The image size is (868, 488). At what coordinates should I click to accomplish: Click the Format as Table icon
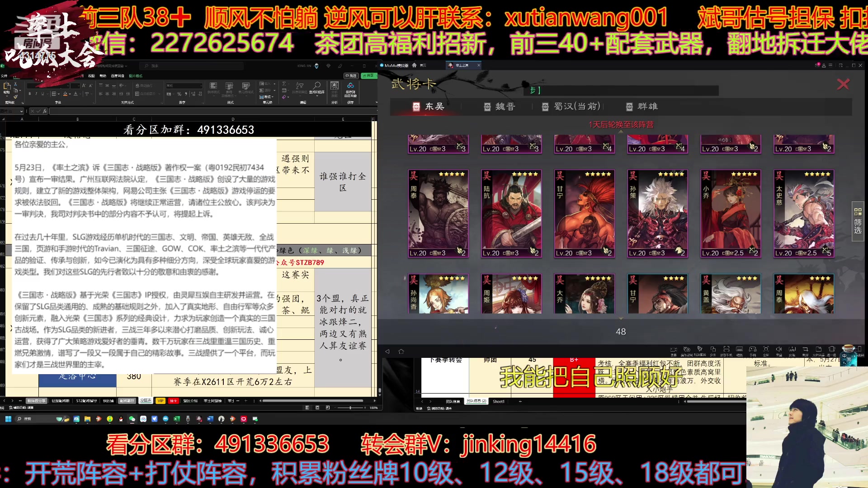(x=229, y=86)
